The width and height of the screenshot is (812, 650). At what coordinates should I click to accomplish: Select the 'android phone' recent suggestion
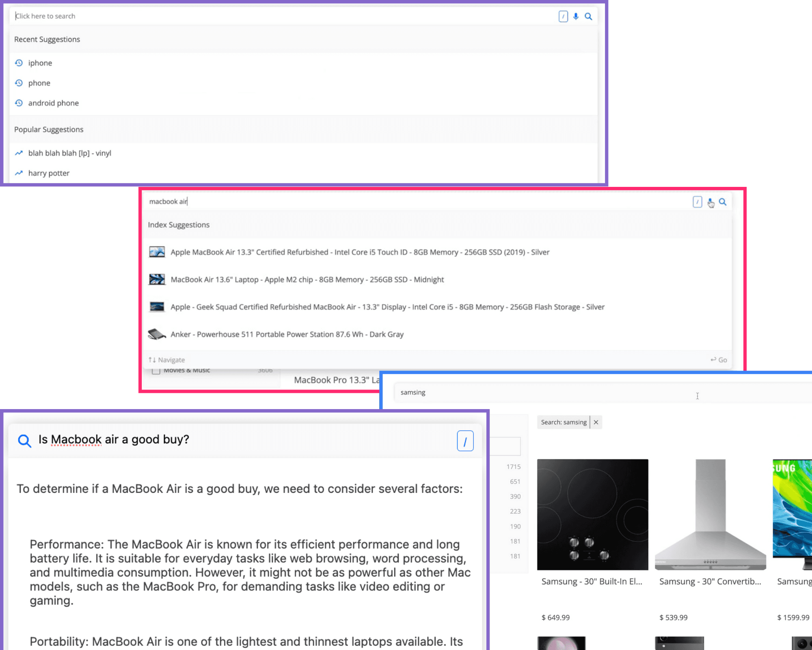point(54,103)
